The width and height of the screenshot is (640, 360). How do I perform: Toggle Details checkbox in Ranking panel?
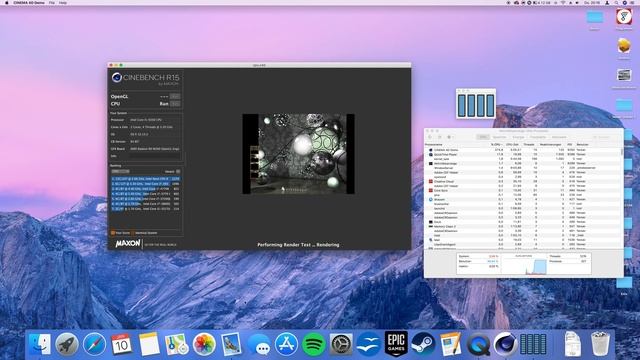pos(178,171)
